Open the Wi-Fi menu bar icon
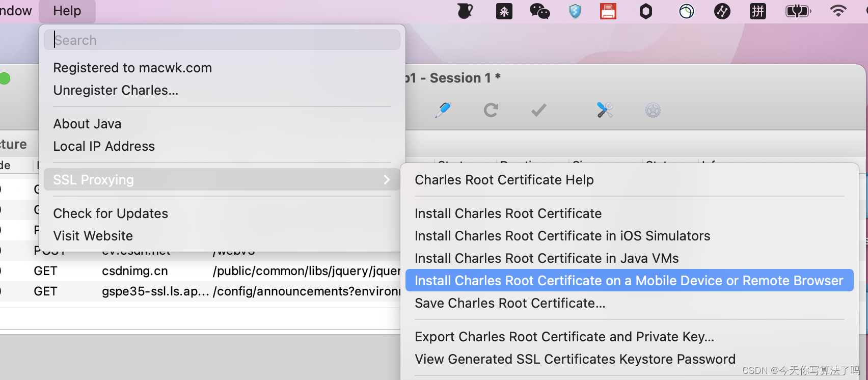This screenshot has height=380, width=868. (838, 11)
